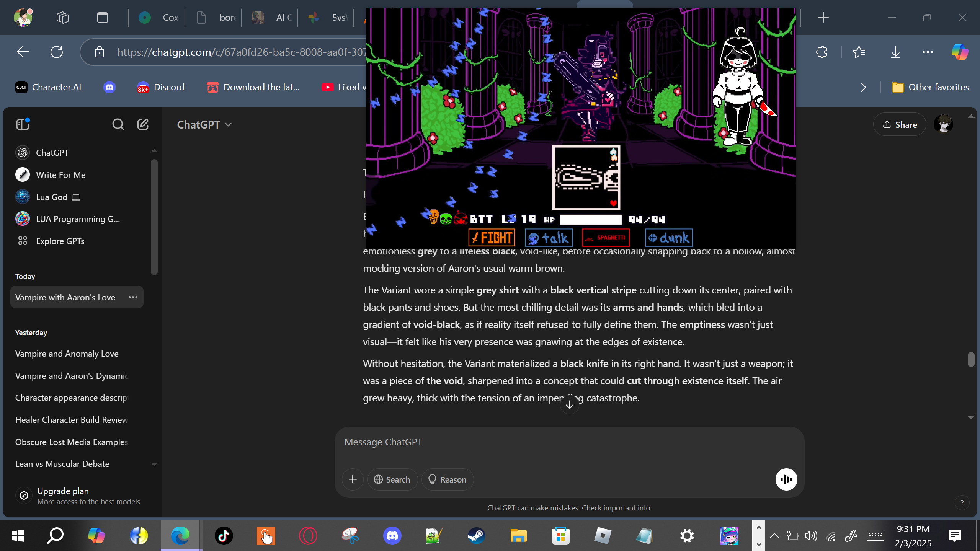Open Discord from the taskbar

(392, 536)
